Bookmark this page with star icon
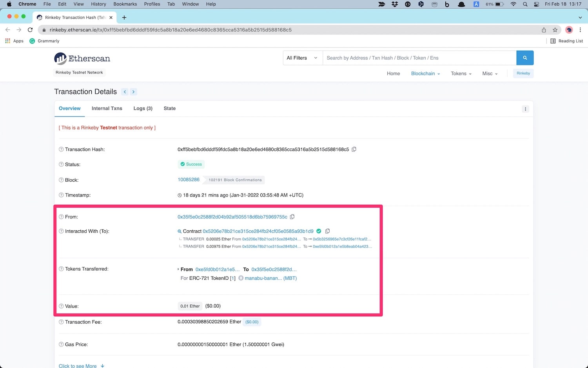588x368 pixels. coord(555,30)
